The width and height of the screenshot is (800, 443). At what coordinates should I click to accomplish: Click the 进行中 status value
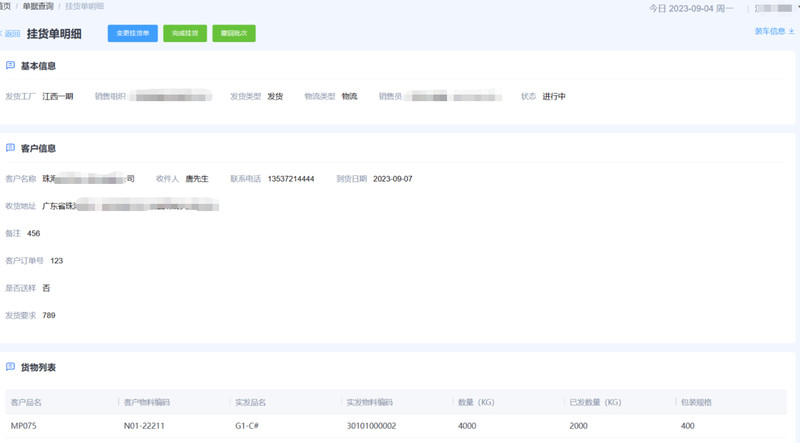[554, 97]
